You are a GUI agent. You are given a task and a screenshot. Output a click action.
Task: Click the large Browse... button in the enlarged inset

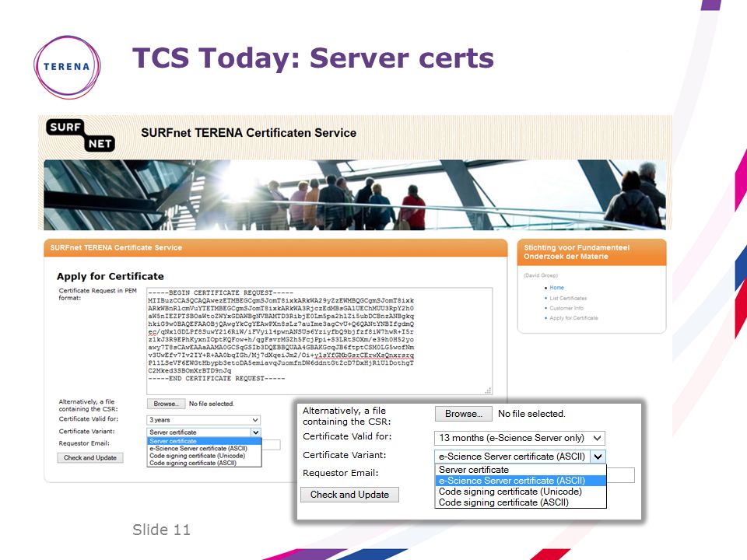point(464,414)
